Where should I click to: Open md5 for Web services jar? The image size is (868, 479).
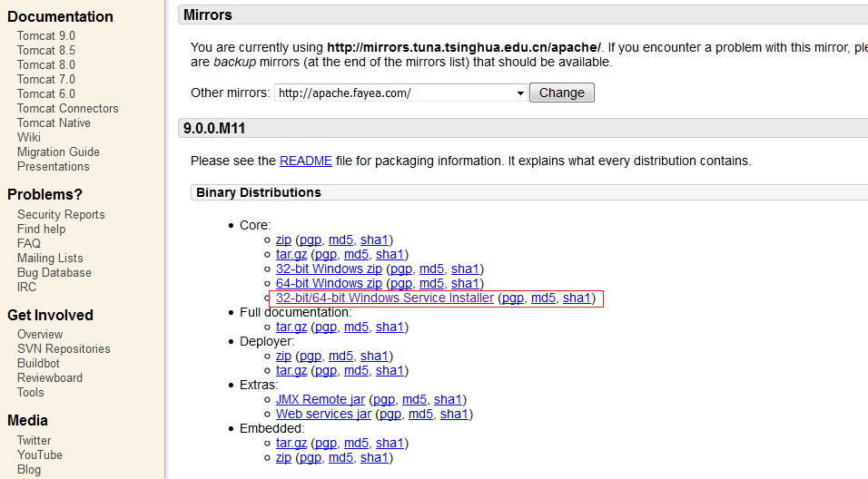click(420, 415)
